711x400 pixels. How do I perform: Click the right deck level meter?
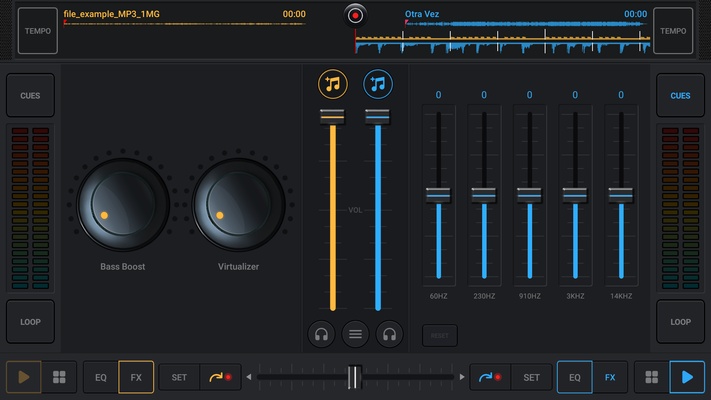coord(680,208)
